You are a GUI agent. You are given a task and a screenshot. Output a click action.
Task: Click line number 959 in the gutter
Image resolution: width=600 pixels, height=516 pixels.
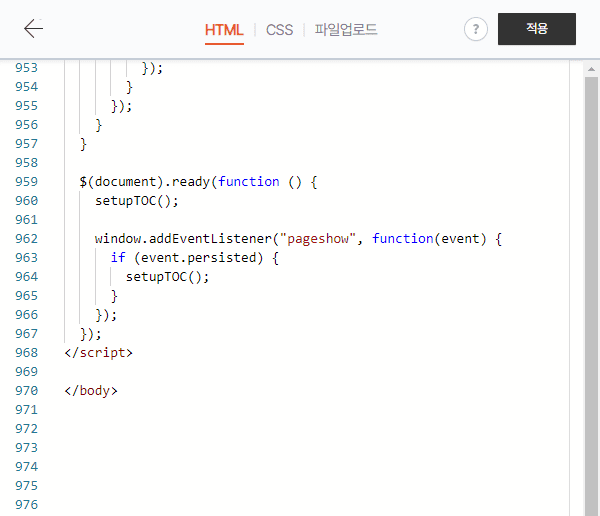pyautogui.click(x=26, y=181)
